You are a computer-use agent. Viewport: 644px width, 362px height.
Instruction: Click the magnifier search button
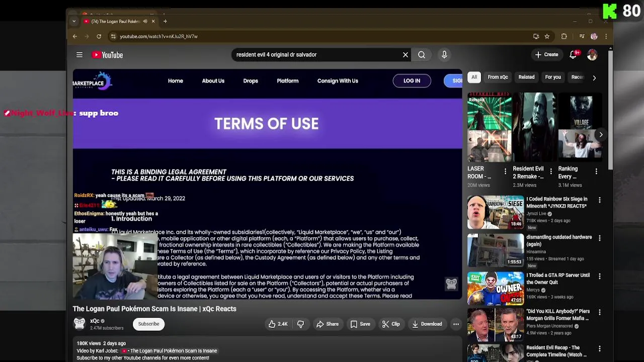(422, 55)
